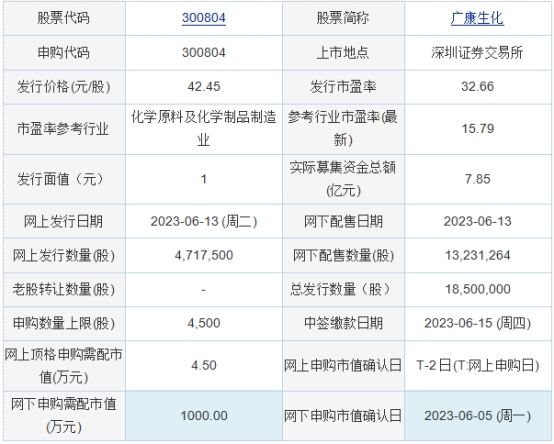Select the 2023-06-05 (周一) confirmation date
The height and width of the screenshot is (444, 554).
pos(477,416)
